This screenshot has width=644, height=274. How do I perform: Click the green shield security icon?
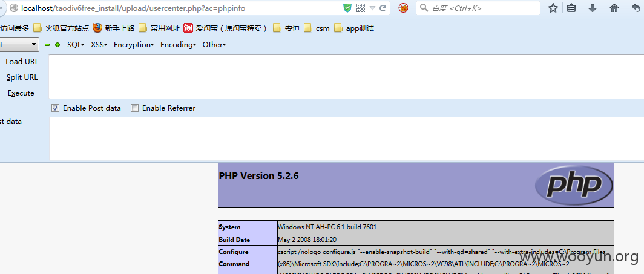pos(347,8)
